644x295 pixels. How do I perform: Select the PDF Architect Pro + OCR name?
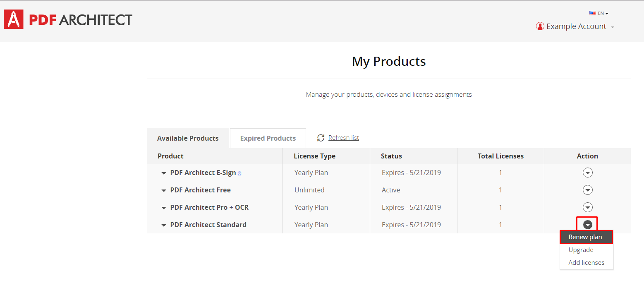(209, 207)
